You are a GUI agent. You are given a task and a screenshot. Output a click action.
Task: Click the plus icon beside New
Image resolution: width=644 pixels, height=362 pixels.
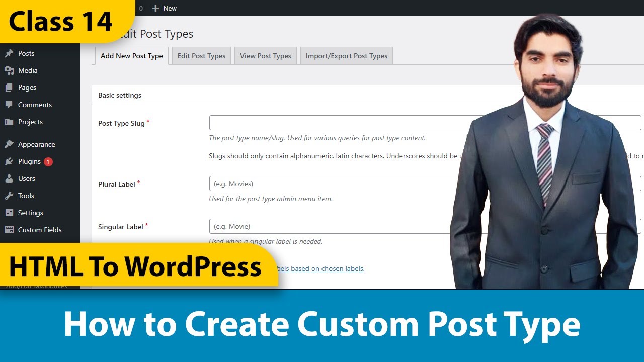tap(155, 8)
